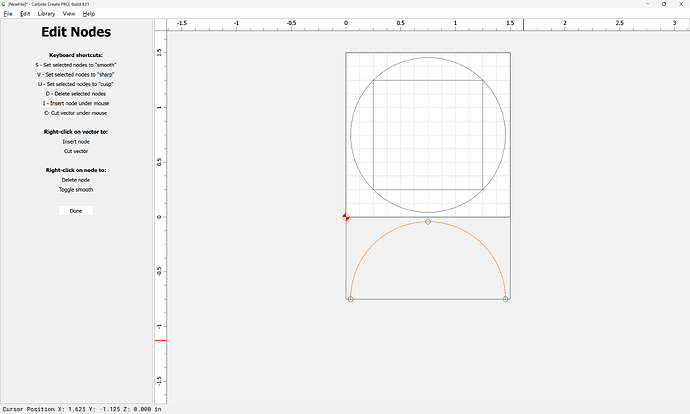Select the right endpoint node of the arc
This screenshot has height=414, width=690.
coord(506,299)
